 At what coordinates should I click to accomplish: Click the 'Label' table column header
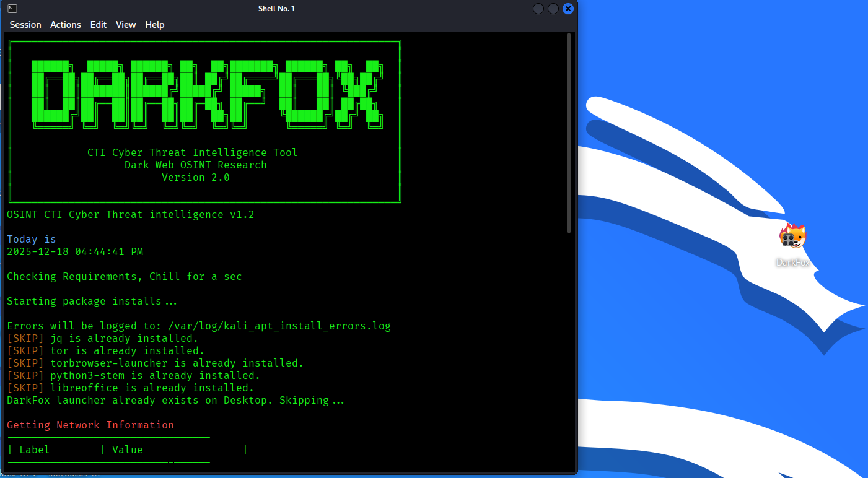click(35, 450)
